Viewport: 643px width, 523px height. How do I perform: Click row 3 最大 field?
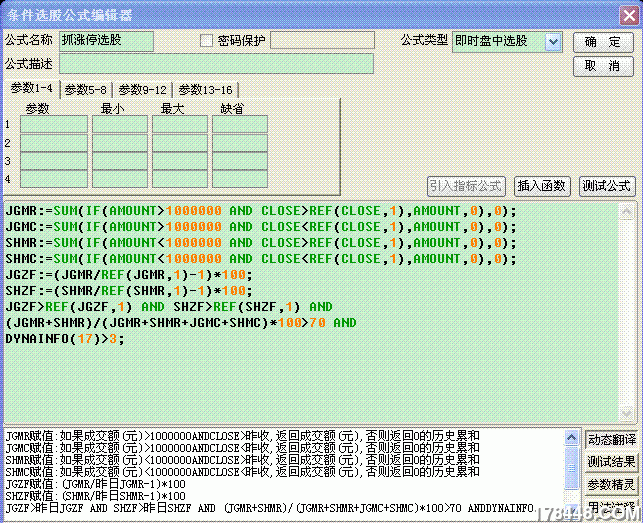click(180, 161)
